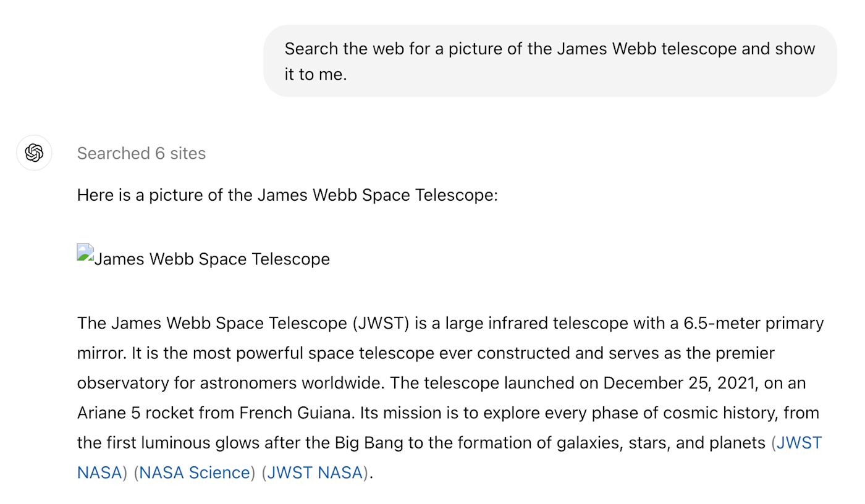Expand the "Searched 6 sites" details
Screen dimensions: 865x504
coord(141,153)
